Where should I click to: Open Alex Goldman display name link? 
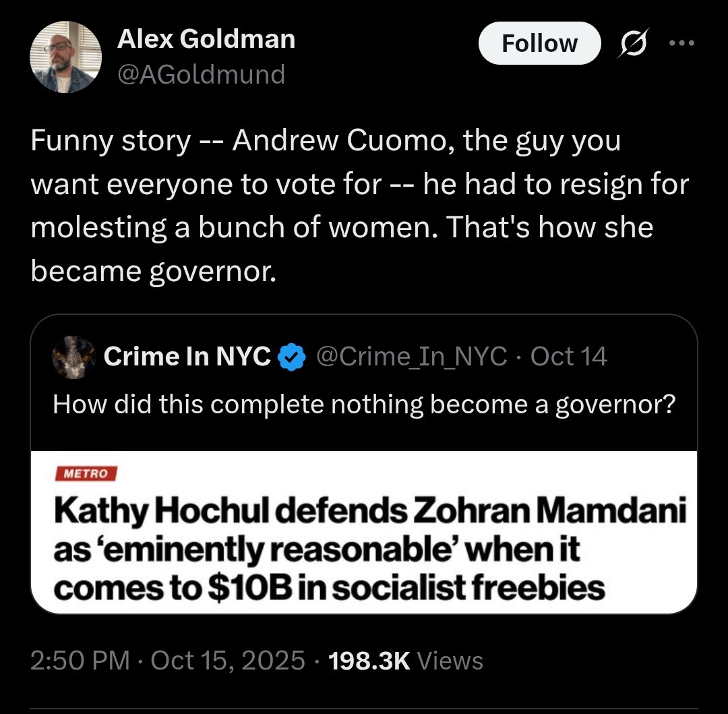tap(206, 39)
